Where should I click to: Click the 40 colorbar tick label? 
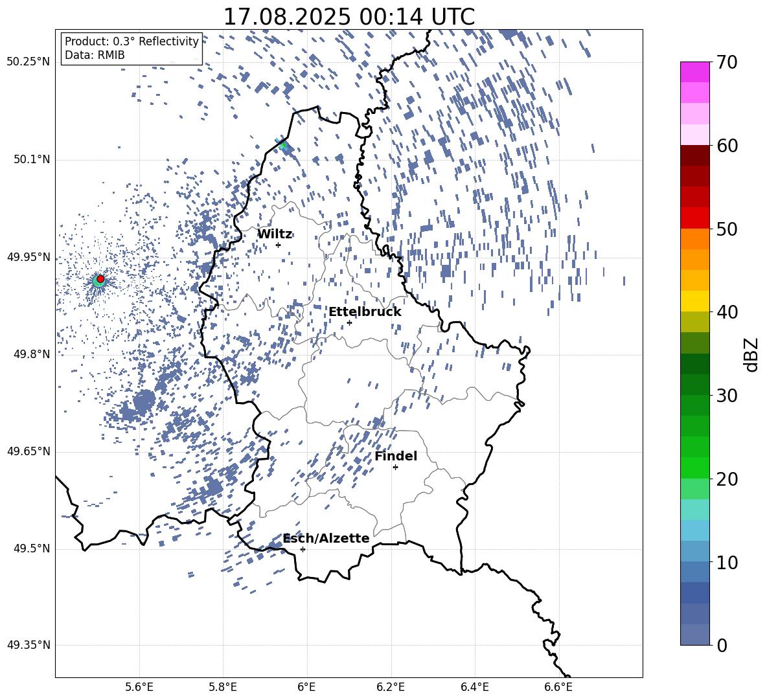tap(727, 312)
